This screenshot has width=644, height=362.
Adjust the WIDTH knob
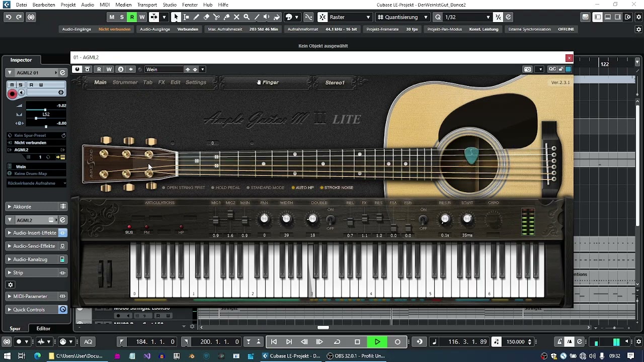point(286,219)
